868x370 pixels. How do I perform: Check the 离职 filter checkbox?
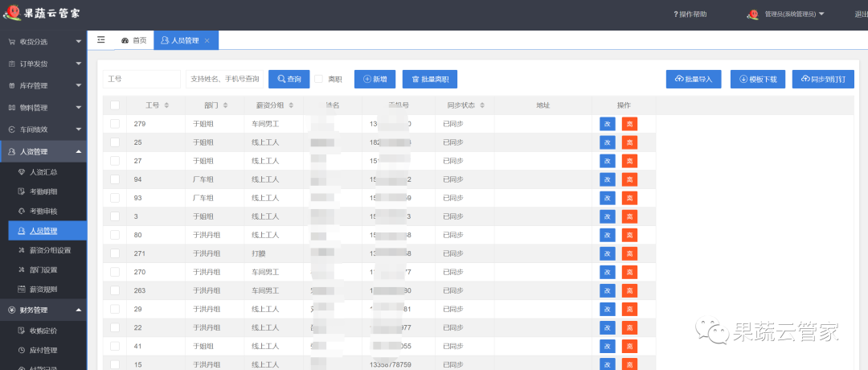click(x=318, y=79)
